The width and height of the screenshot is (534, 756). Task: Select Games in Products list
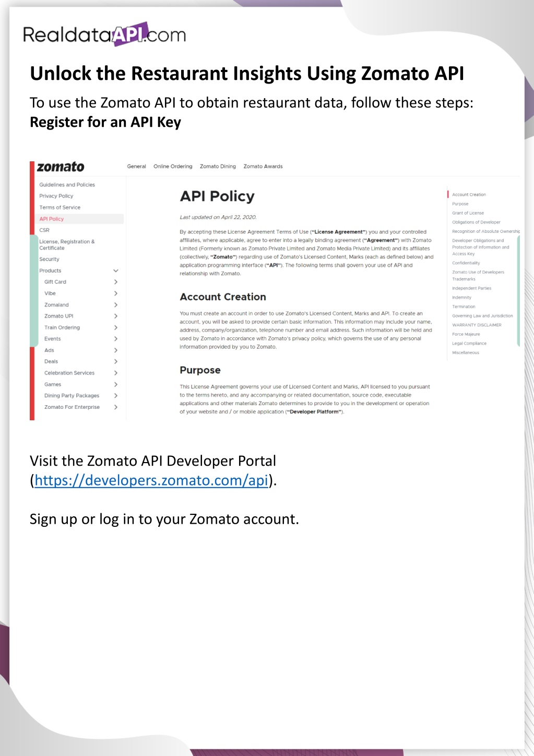[53, 385]
